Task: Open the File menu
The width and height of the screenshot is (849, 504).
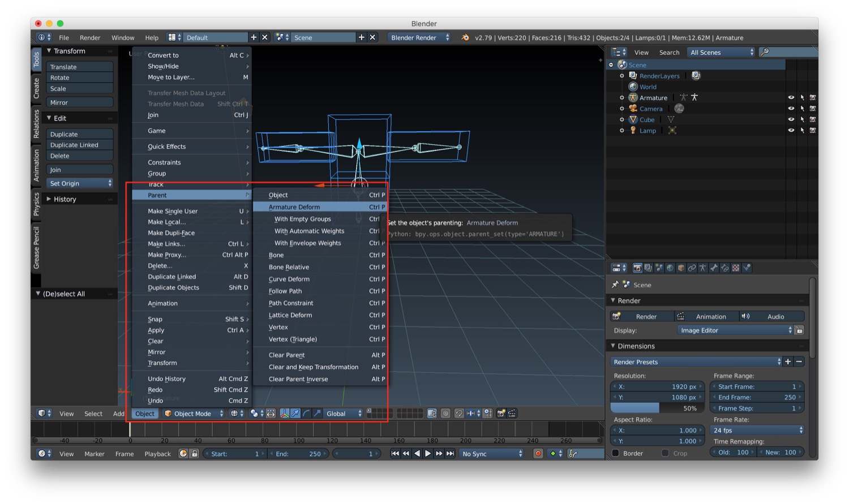Action: (x=64, y=37)
